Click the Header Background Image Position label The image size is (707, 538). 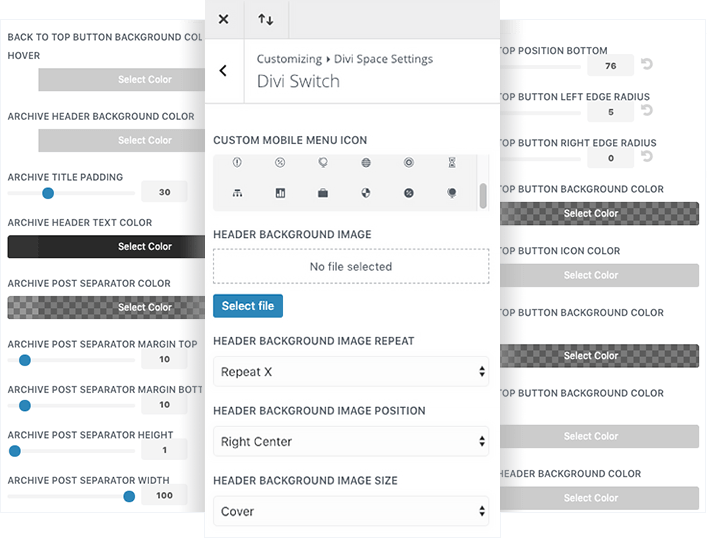tap(319, 411)
